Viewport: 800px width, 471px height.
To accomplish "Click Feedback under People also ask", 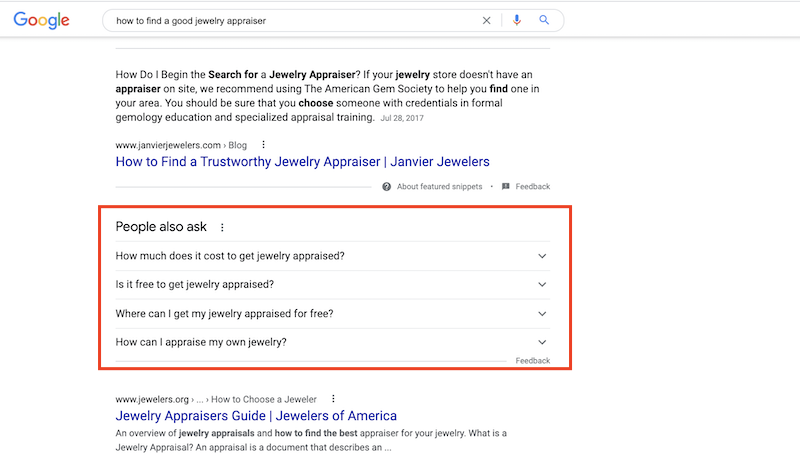I will 533,361.
